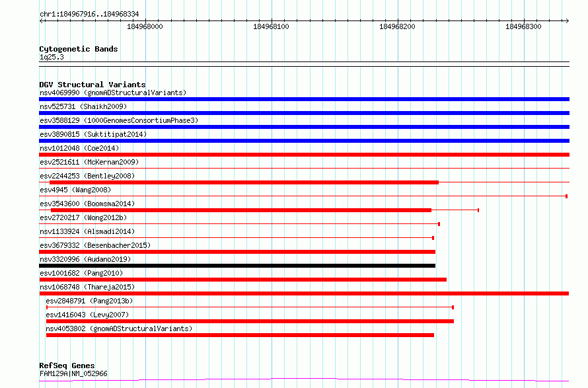Viewport: 588px width, 388px height.
Task: Click ruler position 184968000
Action: pyautogui.click(x=145, y=26)
